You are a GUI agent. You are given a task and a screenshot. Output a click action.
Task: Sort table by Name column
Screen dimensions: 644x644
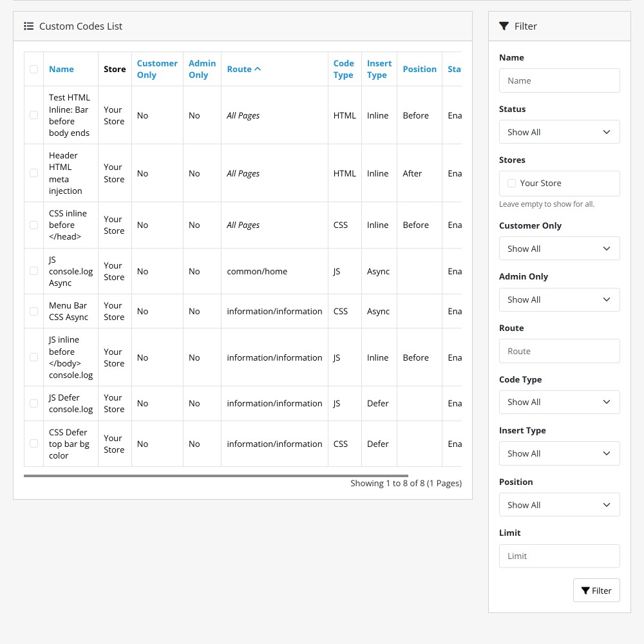click(x=61, y=69)
